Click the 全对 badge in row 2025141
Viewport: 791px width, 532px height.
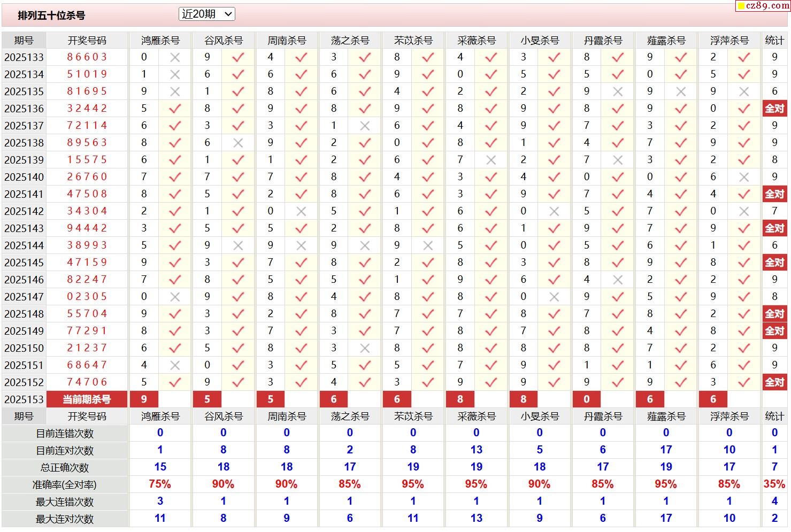[774, 194]
